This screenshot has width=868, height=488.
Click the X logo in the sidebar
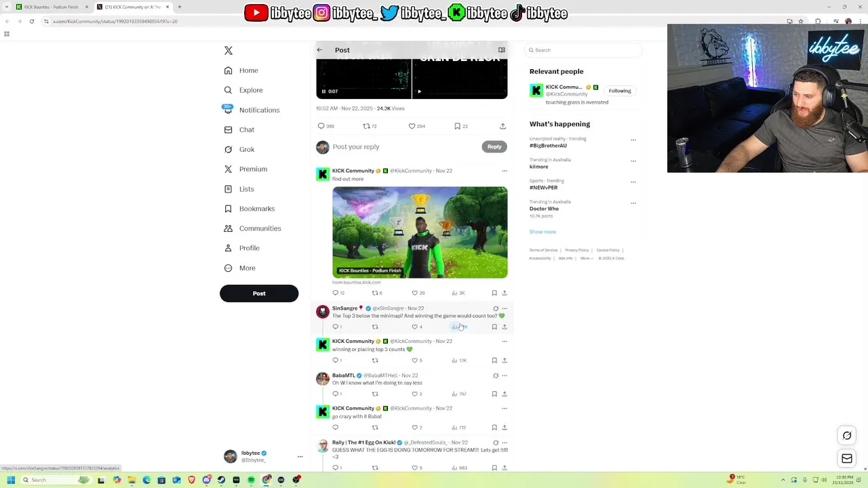[229, 51]
